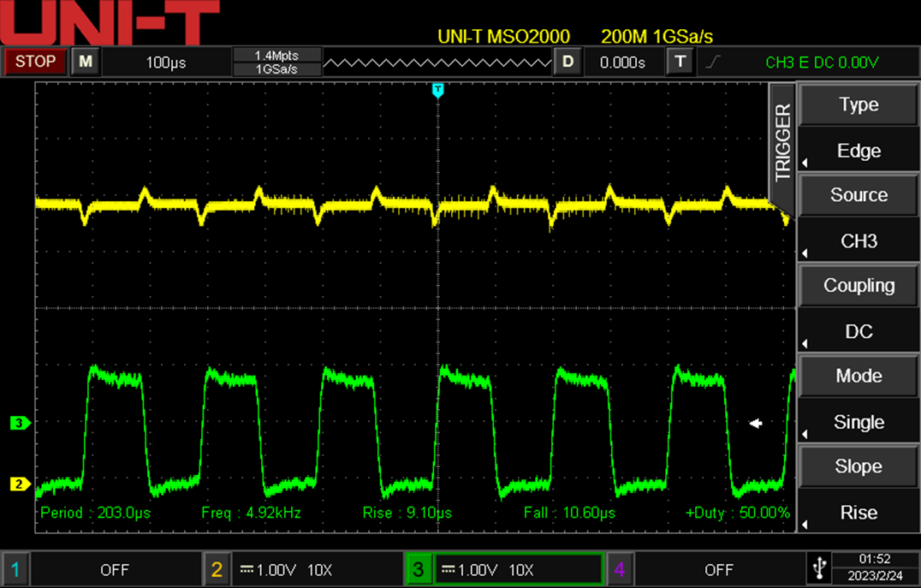
Task: Click the green channel 3 ground marker
Action: point(19,423)
